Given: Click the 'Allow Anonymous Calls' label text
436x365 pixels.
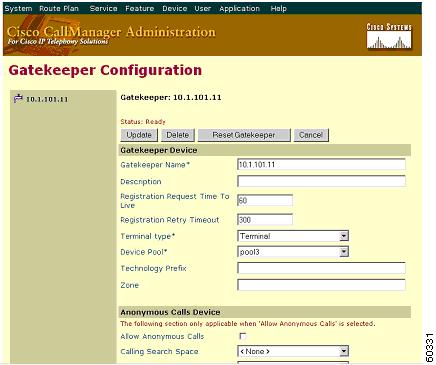Looking at the screenshot, I should (x=162, y=336).
